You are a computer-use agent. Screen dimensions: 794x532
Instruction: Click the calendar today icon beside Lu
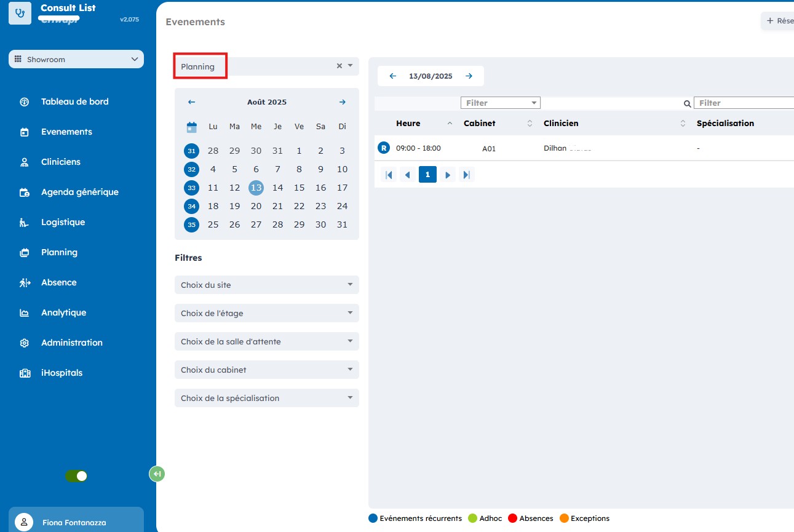click(192, 127)
